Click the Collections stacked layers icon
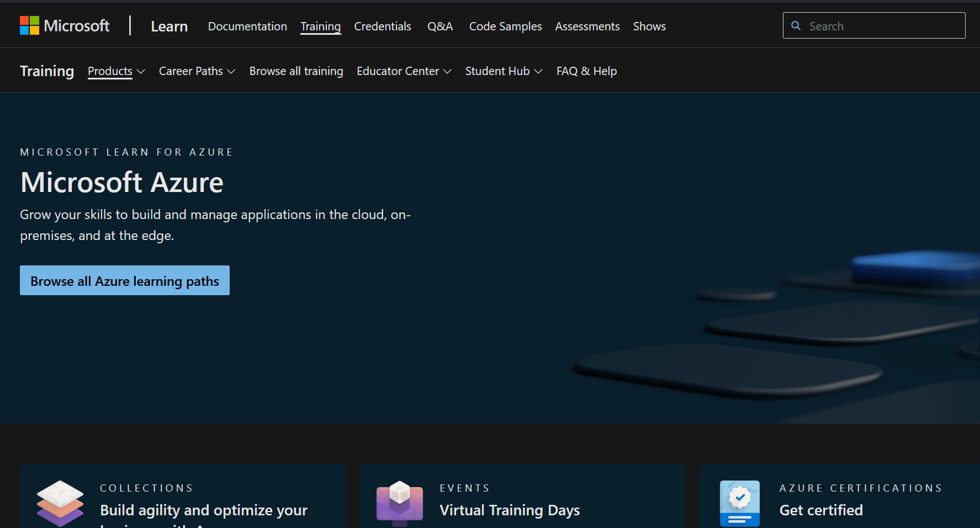This screenshot has width=980, height=528. [60, 503]
